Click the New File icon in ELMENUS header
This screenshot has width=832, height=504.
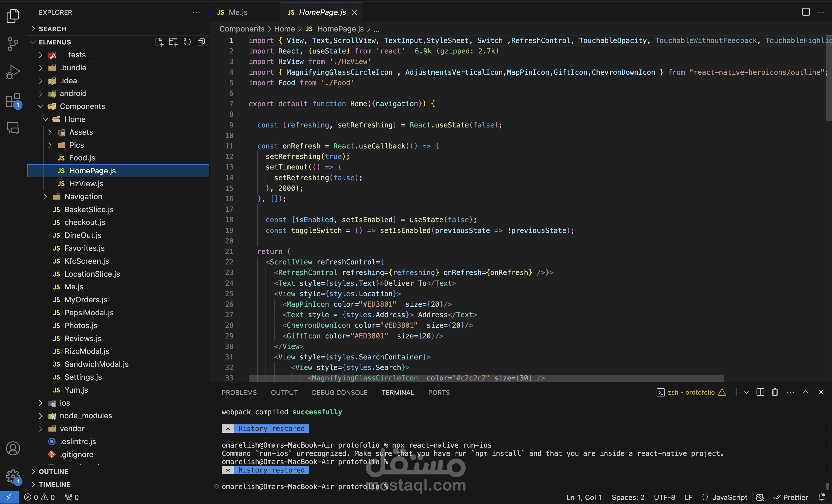(159, 42)
